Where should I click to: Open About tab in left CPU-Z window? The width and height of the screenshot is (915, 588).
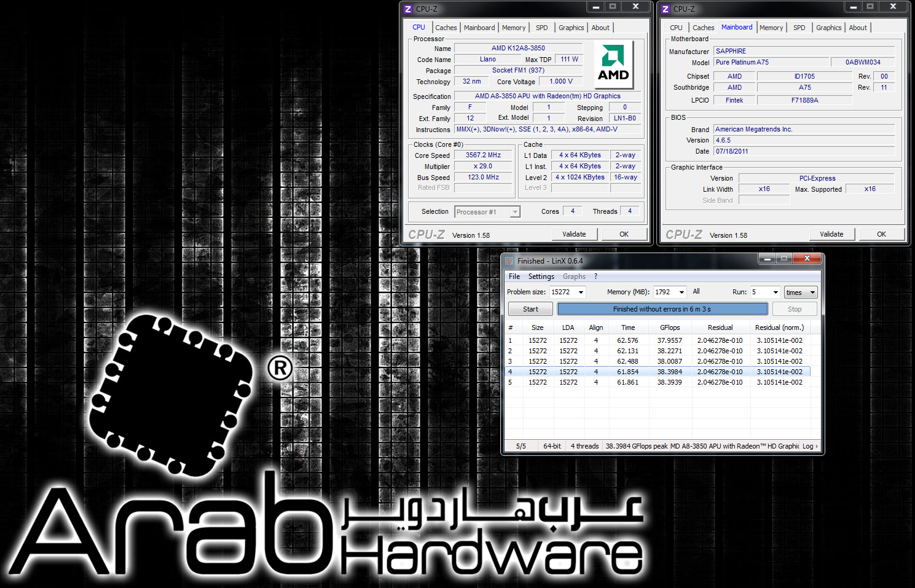(x=600, y=28)
